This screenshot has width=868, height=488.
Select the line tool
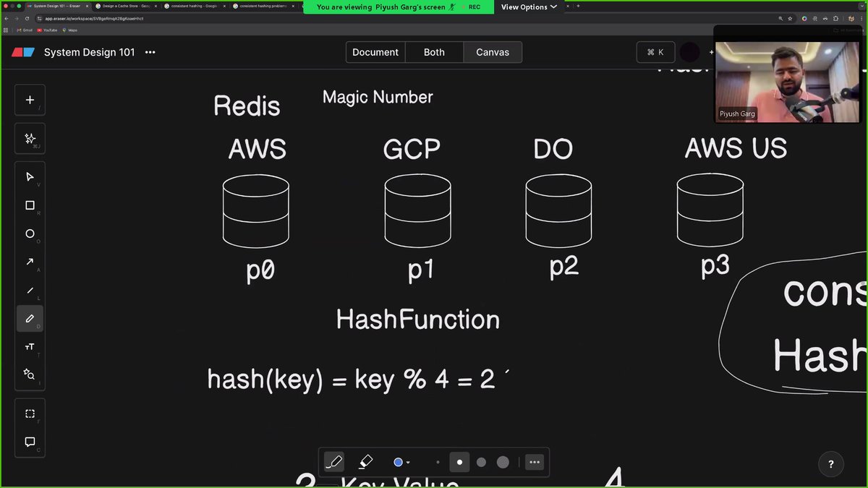point(30,290)
